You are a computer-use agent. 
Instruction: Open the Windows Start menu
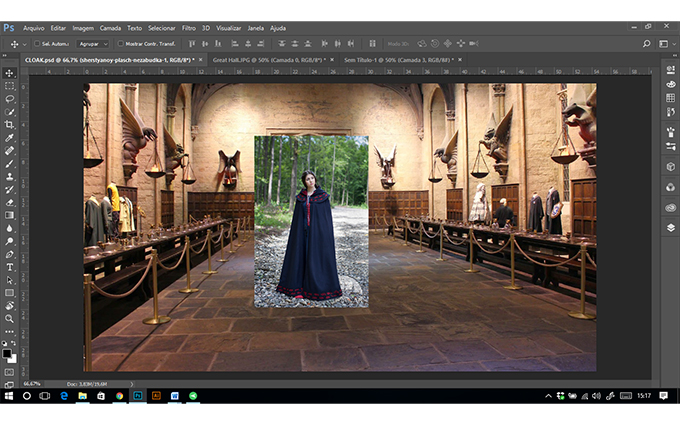9,396
